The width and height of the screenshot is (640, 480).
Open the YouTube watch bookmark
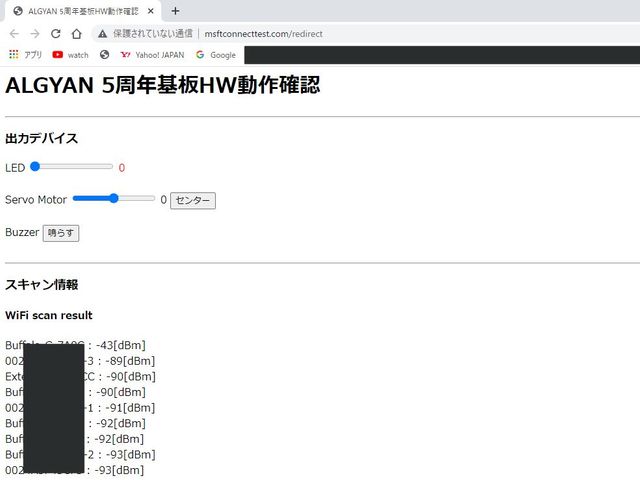click(x=70, y=55)
